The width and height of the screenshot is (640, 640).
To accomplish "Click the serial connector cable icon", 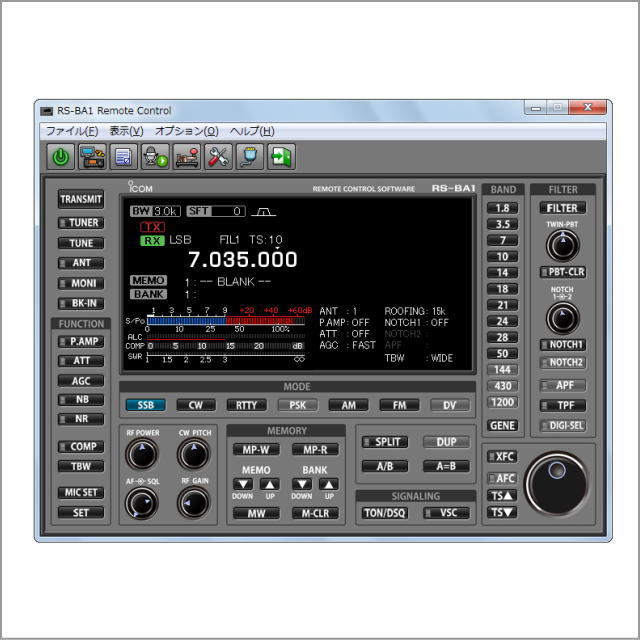I will [250, 156].
